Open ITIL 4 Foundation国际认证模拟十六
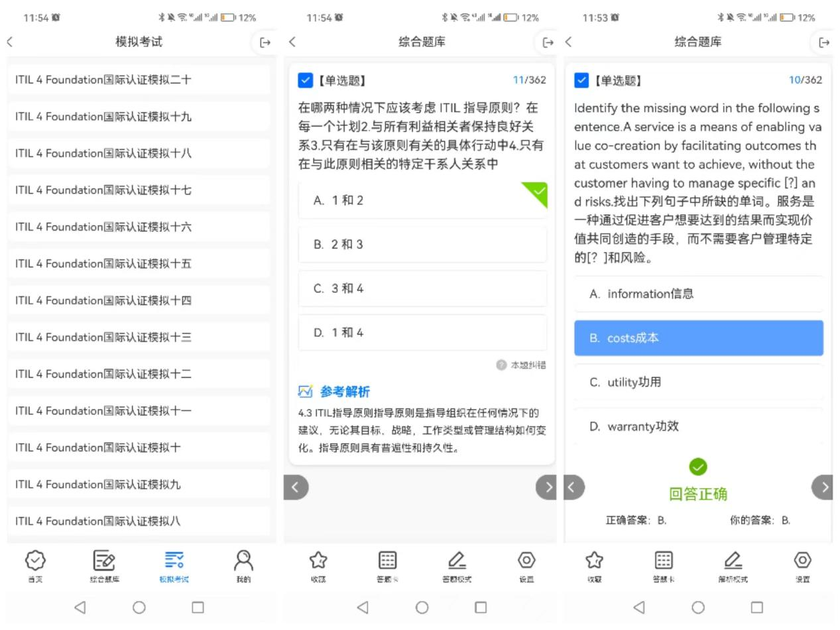The image size is (840, 630). pyautogui.click(x=139, y=227)
